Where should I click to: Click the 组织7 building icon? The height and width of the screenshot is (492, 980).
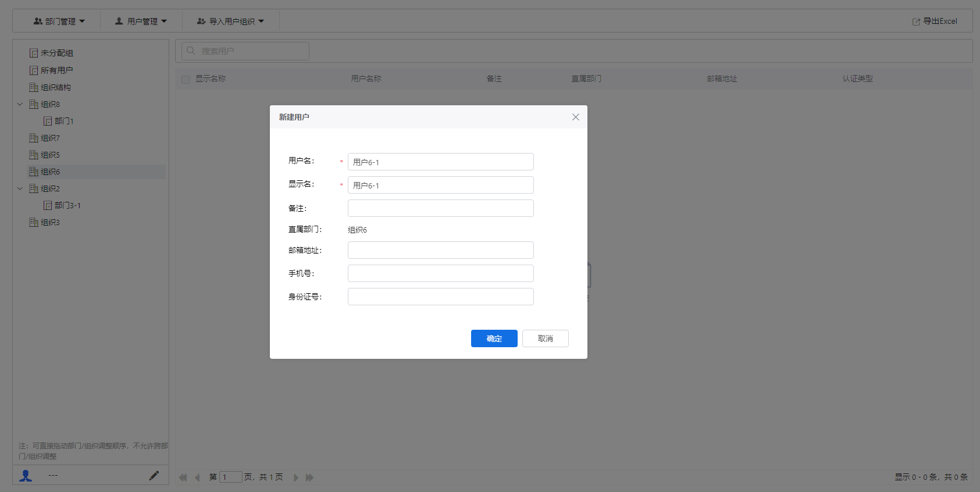(x=34, y=138)
